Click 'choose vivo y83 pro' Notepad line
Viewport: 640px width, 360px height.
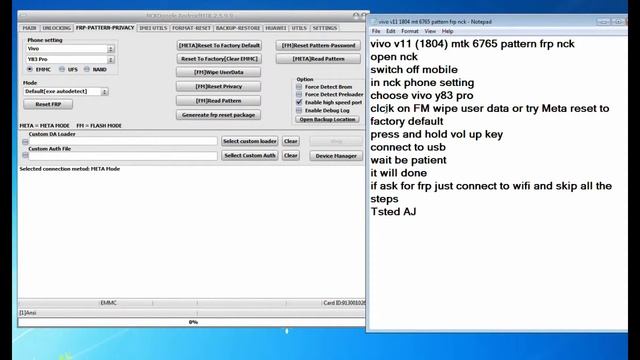pyautogui.click(x=422, y=96)
